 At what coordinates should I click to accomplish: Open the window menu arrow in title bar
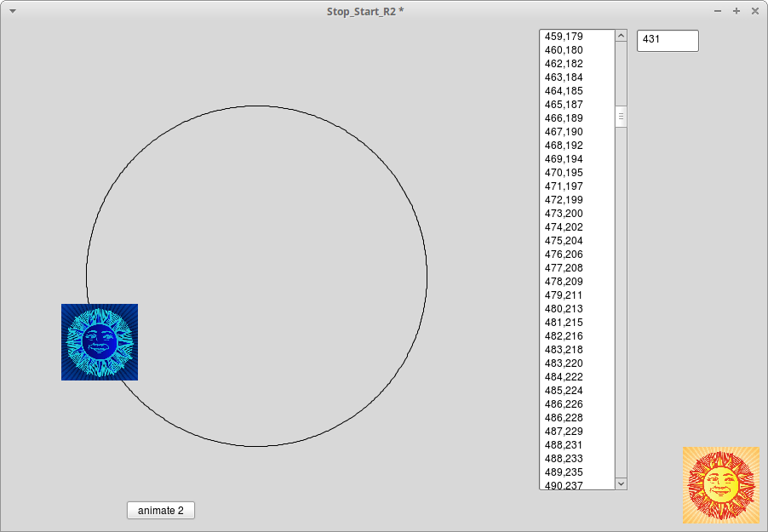pos(13,11)
